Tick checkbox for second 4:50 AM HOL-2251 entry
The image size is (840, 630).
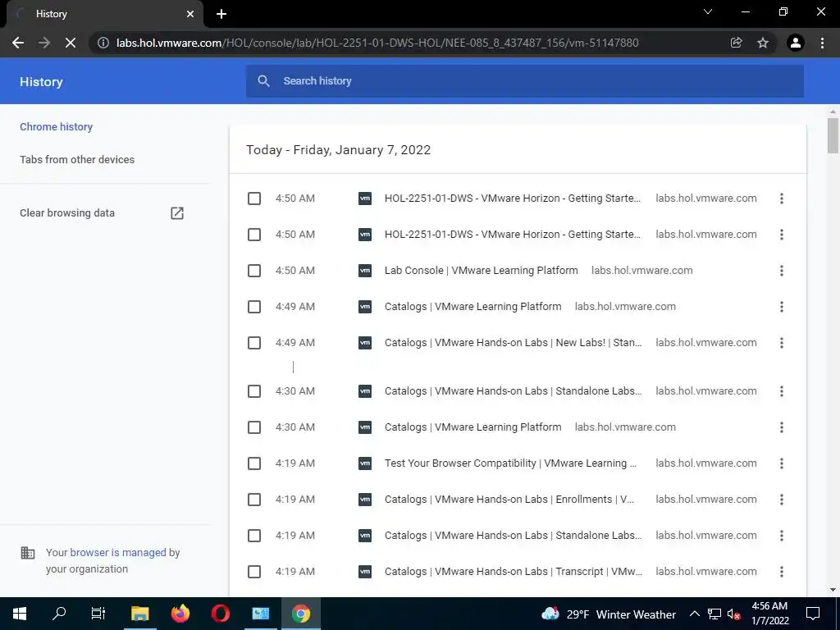tap(254, 235)
